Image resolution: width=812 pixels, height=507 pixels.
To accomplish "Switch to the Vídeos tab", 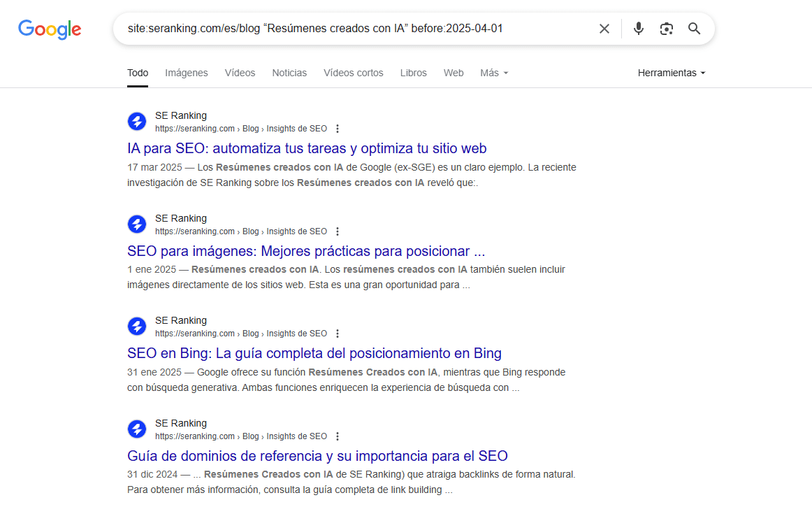I will pos(240,73).
